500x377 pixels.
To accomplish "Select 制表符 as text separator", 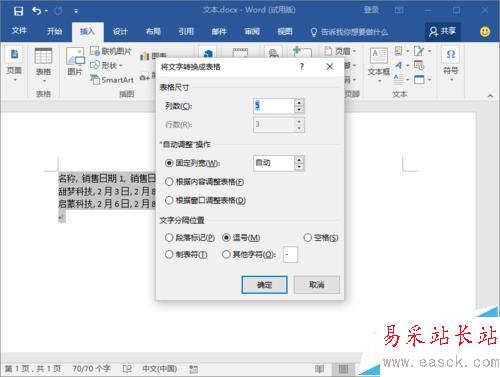I will tap(186, 255).
